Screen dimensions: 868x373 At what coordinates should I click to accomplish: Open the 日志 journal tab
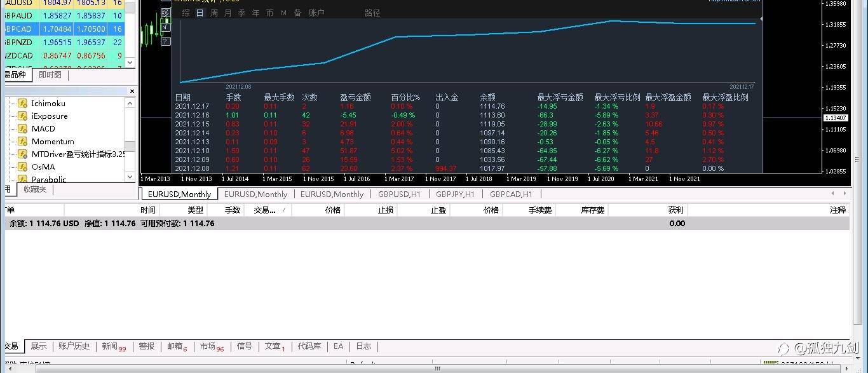tap(363, 346)
